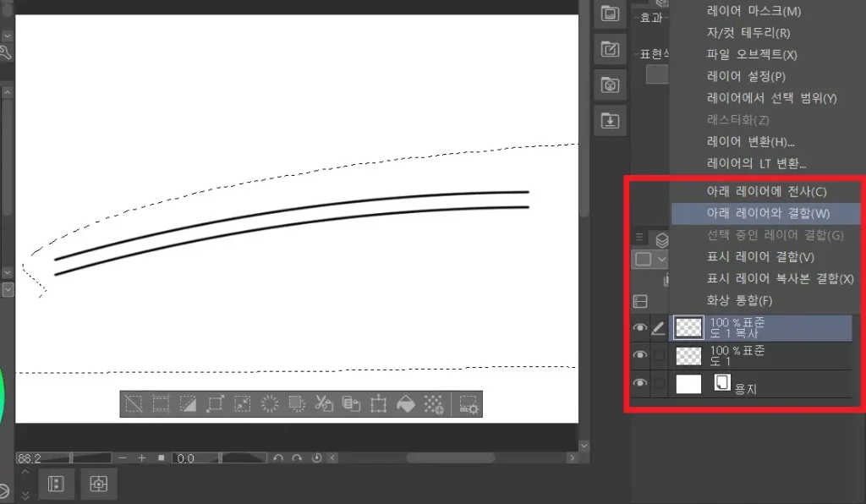This screenshot has width=866, height=504.
Task: Hide the 용지 paper layer
Action: pos(640,384)
